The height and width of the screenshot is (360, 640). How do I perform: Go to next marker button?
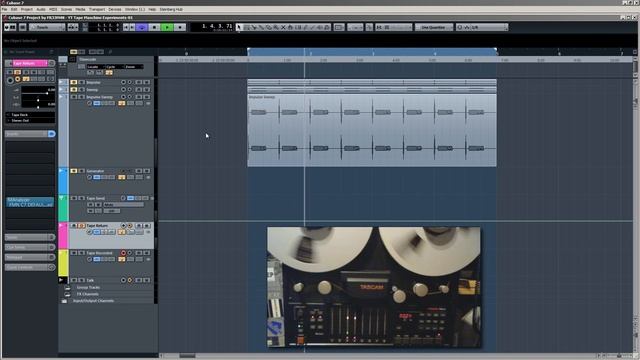[132, 27]
